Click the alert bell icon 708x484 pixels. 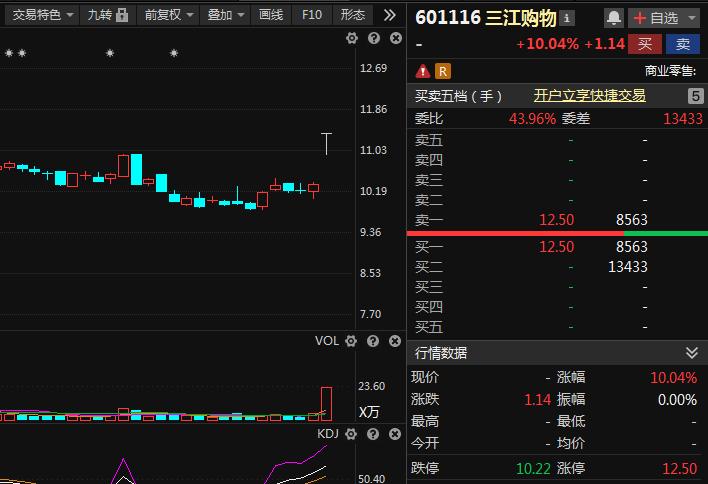(x=614, y=18)
